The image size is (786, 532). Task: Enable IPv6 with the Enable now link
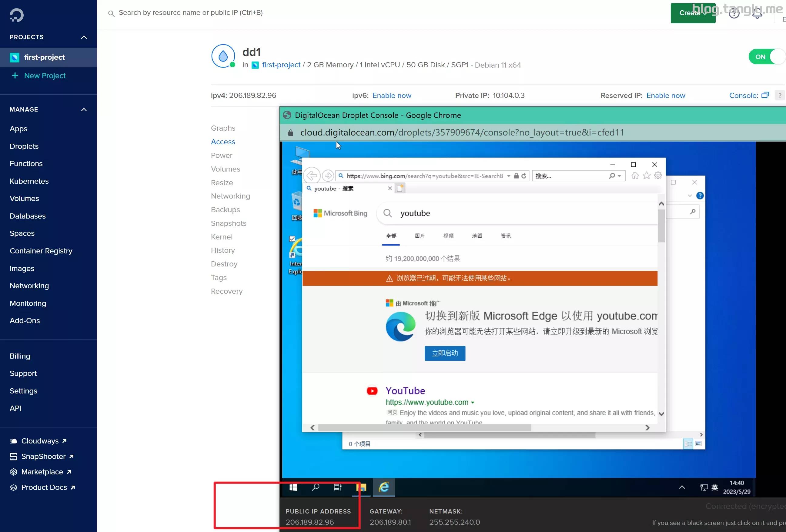click(x=392, y=95)
